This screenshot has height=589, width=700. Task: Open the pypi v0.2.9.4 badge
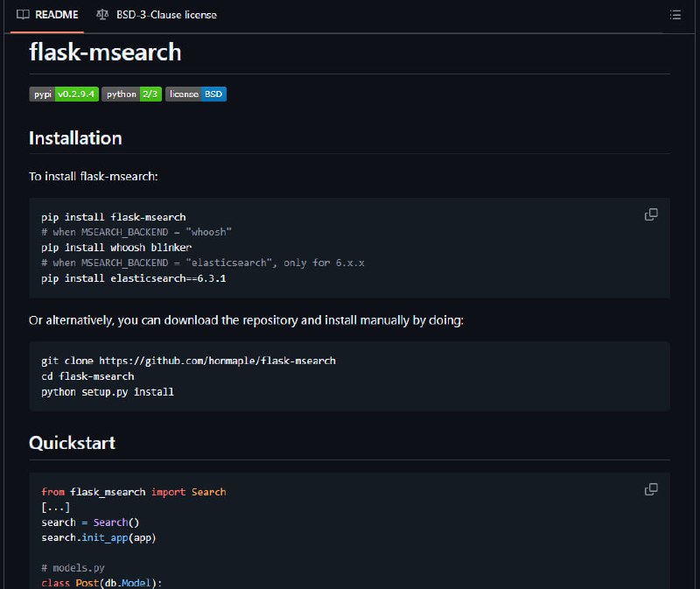pos(64,95)
